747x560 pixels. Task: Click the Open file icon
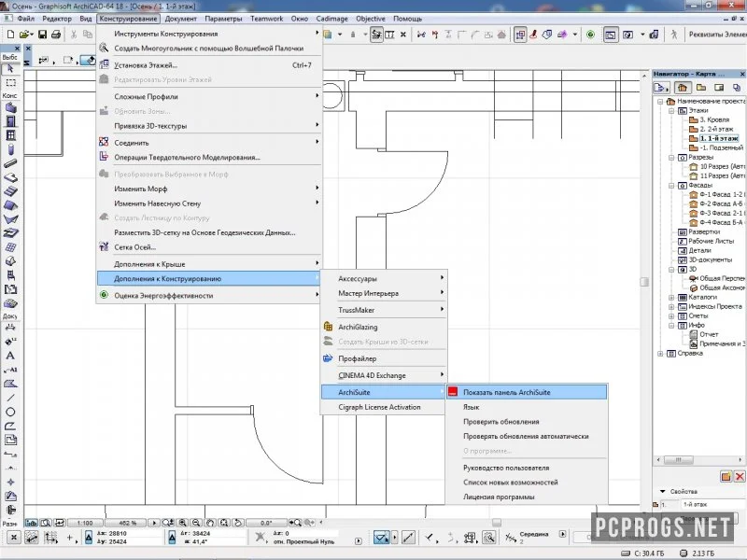(x=25, y=35)
